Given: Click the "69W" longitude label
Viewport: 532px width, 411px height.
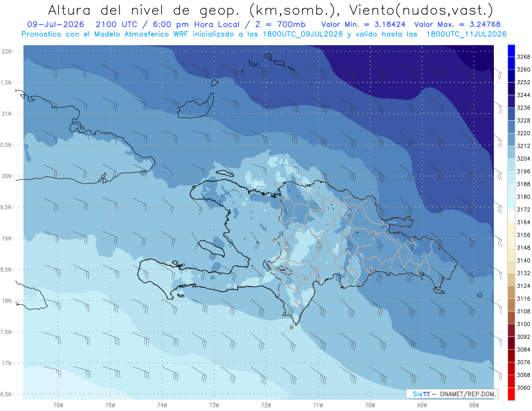Looking at the screenshot, I should [422, 404].
